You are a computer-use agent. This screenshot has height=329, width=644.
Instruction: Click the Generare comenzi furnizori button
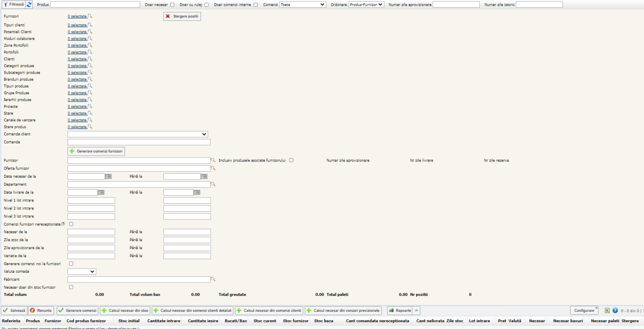click(x=96, y=151)
